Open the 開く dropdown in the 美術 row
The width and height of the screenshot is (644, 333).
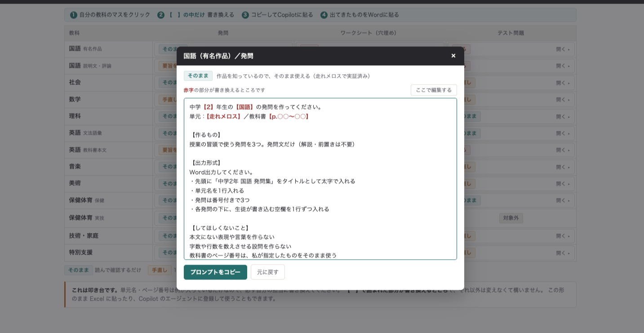coord(563,184)
